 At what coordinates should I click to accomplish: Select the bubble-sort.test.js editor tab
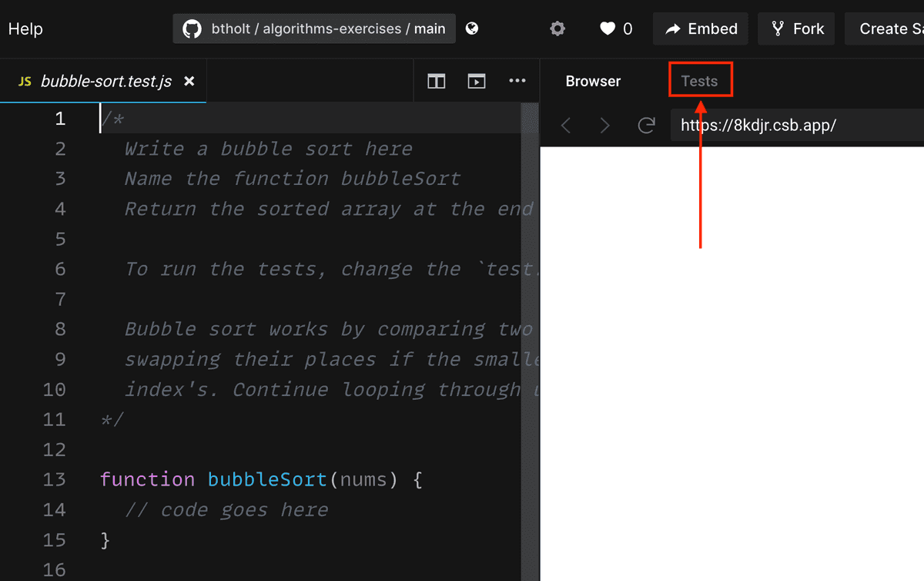[x=105, y=81]
